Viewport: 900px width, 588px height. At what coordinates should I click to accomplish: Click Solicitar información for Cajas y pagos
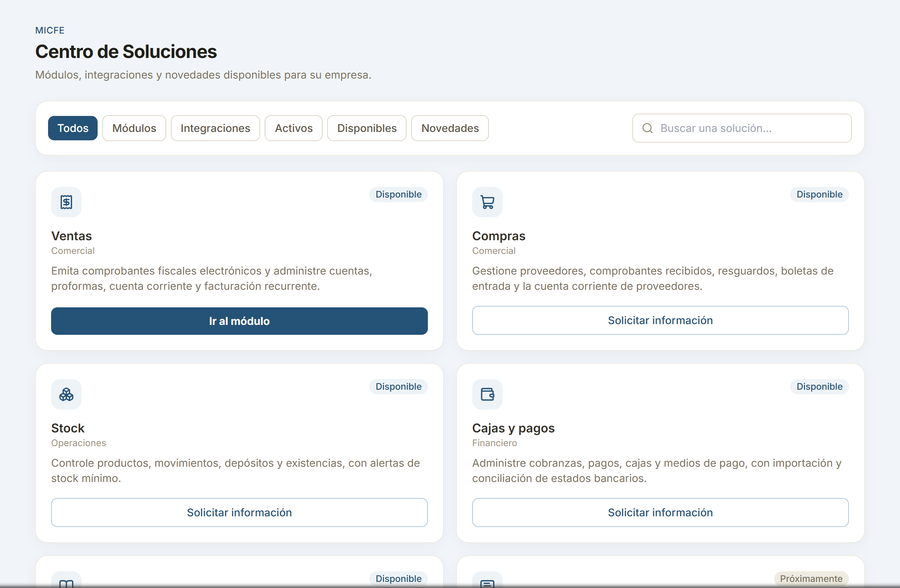tap(661, 512)
